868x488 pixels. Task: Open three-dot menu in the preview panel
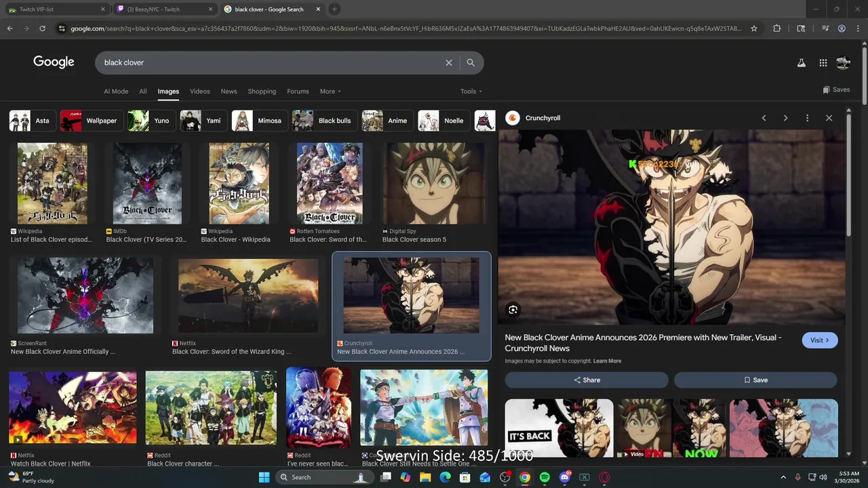pyautogui.click(x=807, y=118)
